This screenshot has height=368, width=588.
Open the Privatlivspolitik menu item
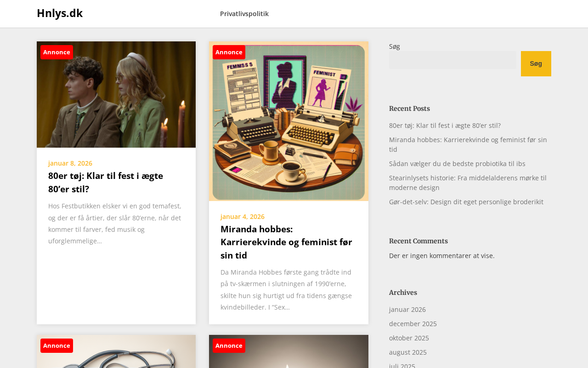pyautogui.click(x=244, y=14)
